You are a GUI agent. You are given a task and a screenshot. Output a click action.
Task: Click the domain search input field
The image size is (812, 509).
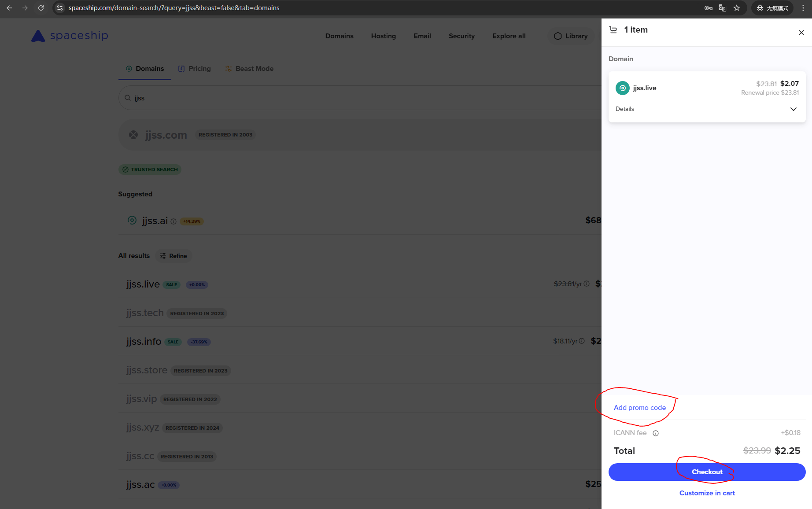click(352, 98)
